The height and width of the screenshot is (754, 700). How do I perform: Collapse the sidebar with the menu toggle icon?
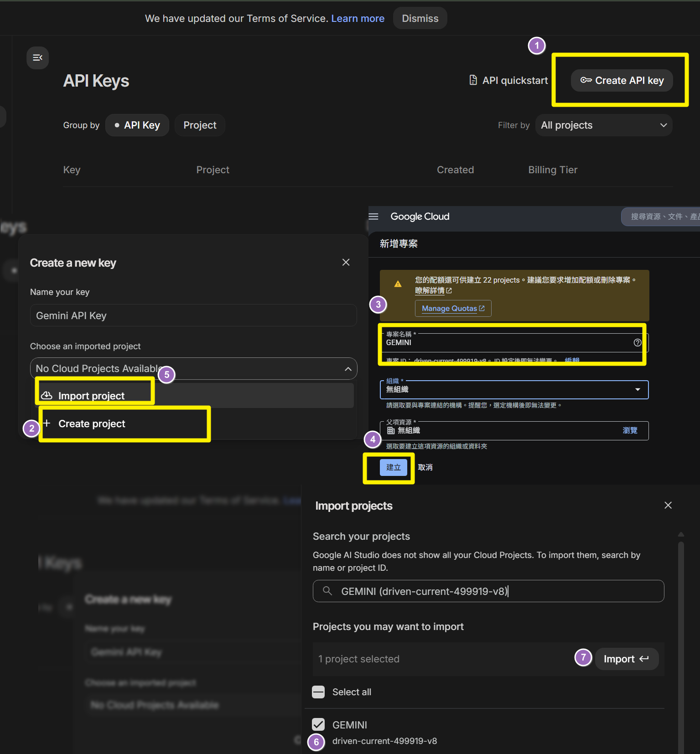click(37, 58)
